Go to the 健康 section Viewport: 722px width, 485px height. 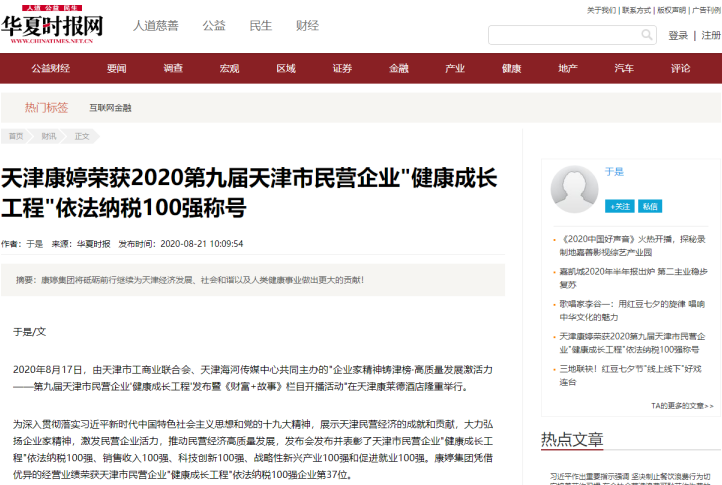click(x=512, y=69)
